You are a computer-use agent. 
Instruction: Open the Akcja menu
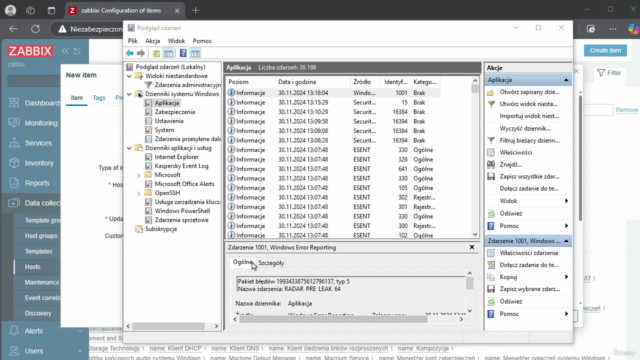(153, 41)
